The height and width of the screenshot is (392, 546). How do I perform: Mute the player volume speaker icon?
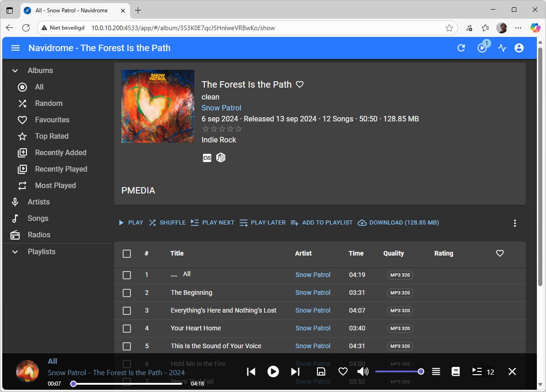(x=363, y=372)
